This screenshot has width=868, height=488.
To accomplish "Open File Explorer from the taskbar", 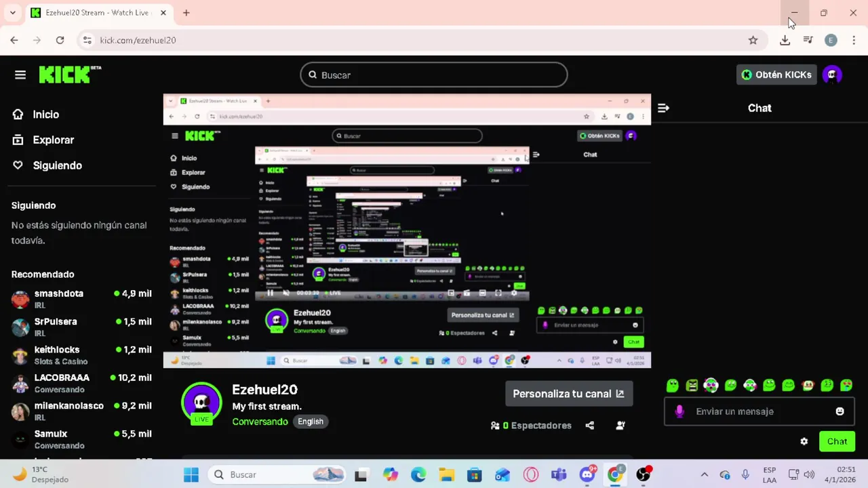I will pos(446,474).
